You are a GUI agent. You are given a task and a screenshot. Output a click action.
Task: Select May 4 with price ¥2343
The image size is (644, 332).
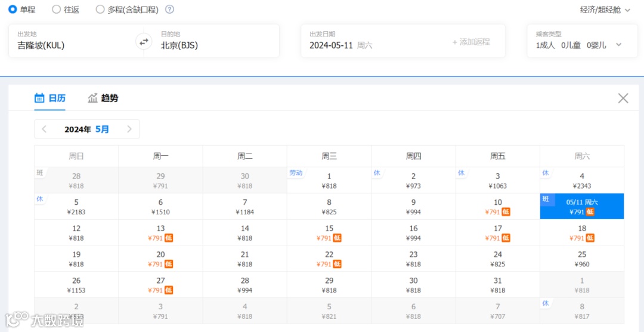click(x=582, y=180)
